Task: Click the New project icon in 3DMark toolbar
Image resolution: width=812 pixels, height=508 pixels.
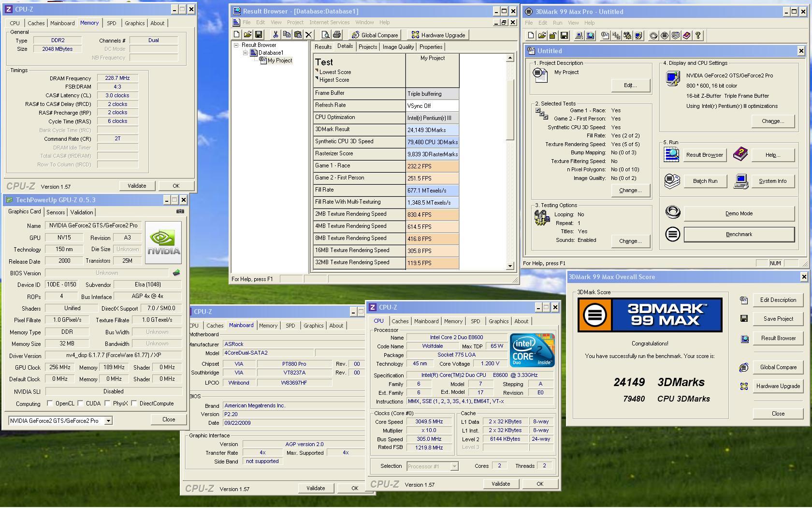Action: 531,35
